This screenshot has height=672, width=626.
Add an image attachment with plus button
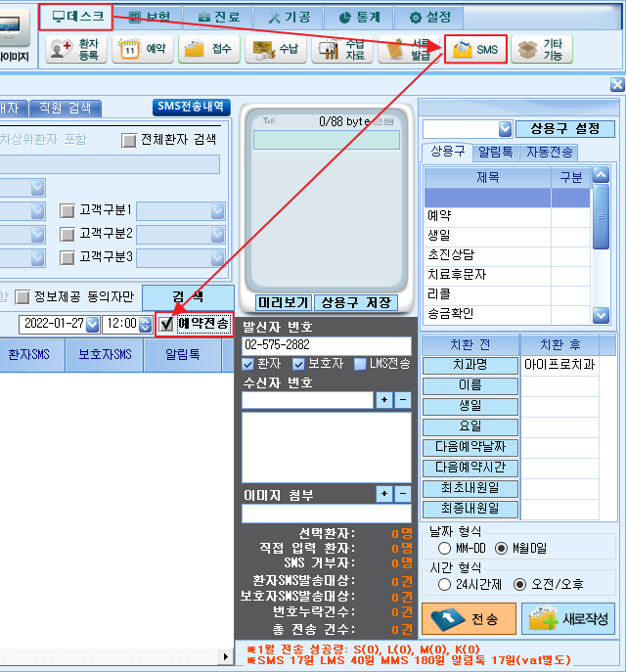384,494
